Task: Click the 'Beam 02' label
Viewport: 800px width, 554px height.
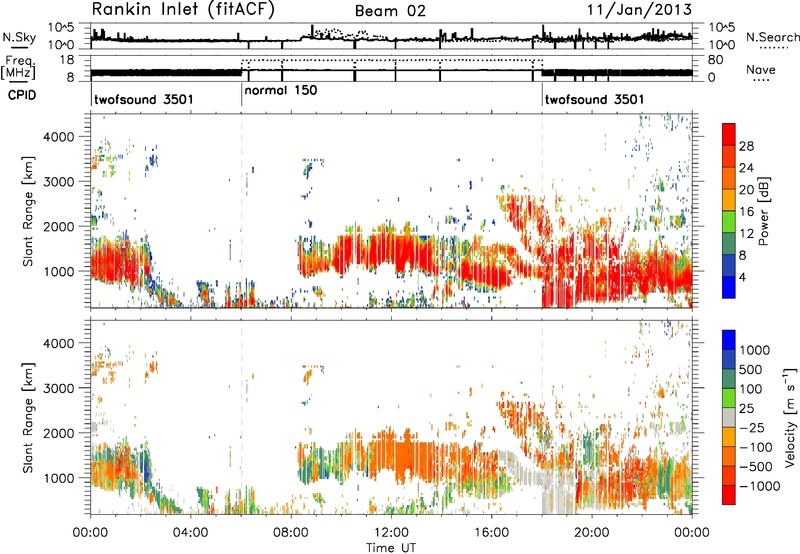Action: pos(390,11)
